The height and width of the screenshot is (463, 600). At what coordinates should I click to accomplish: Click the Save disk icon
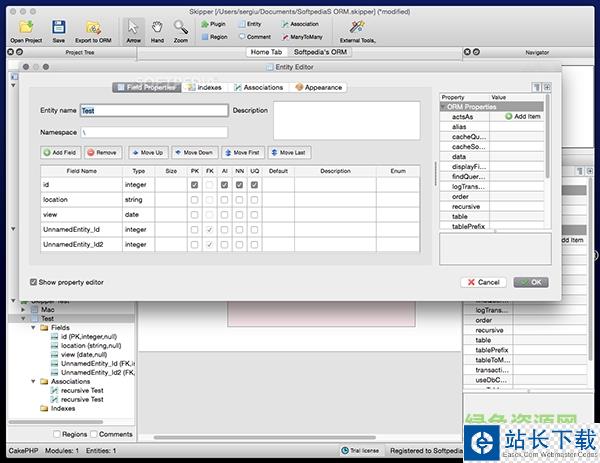pyautogui.click(x=59, y=27)
